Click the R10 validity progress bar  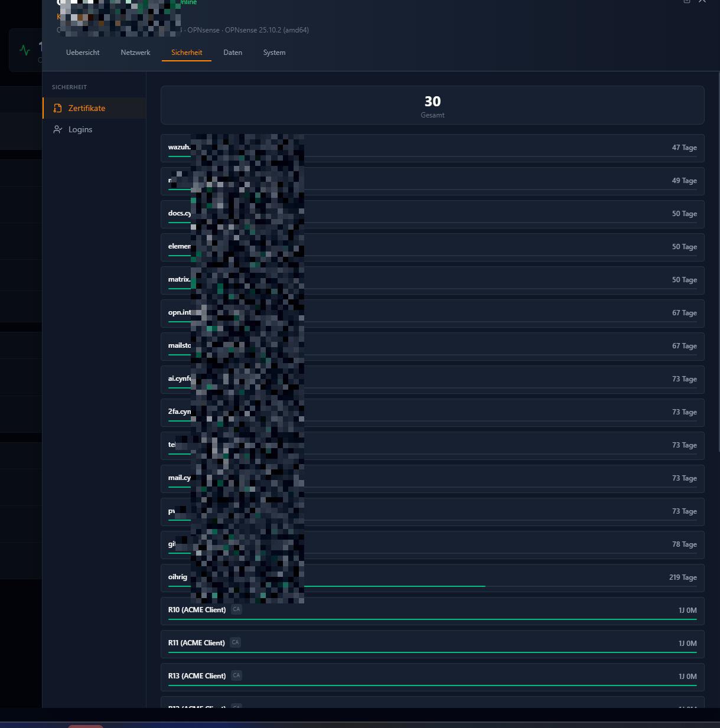coord(432,619)
